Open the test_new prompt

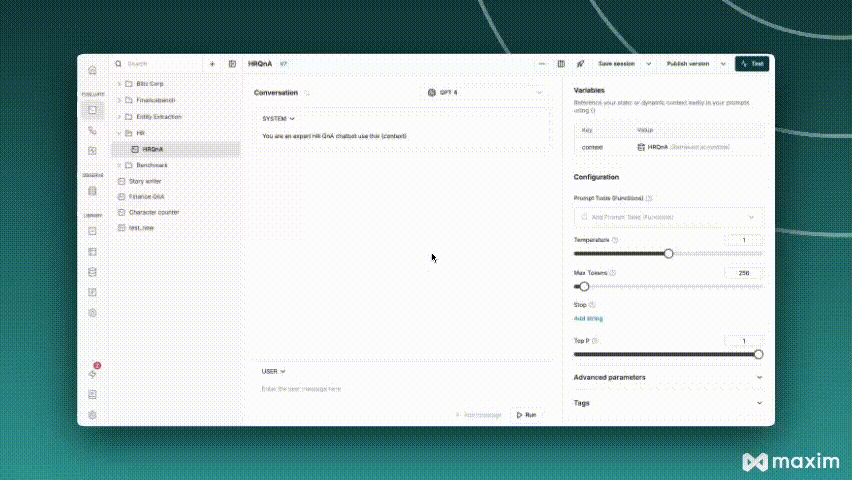pyautogui.click(x=141, y=228)
